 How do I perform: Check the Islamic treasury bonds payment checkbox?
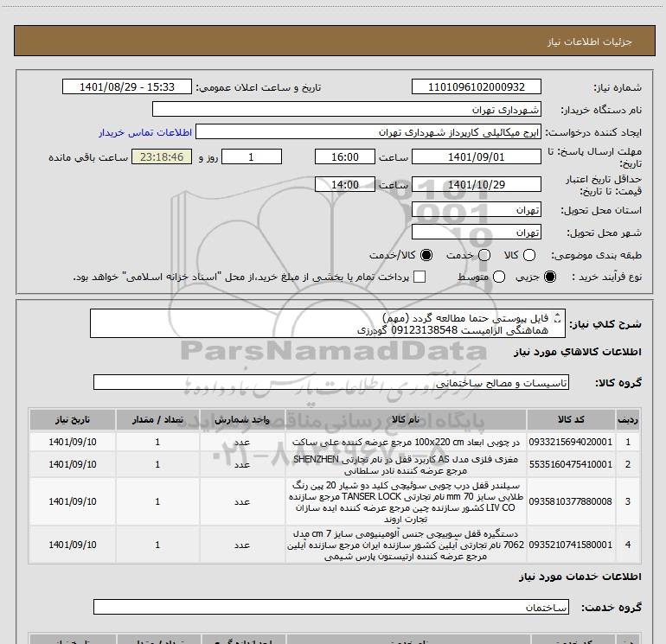pyautogui.click(x=419, y=277)
